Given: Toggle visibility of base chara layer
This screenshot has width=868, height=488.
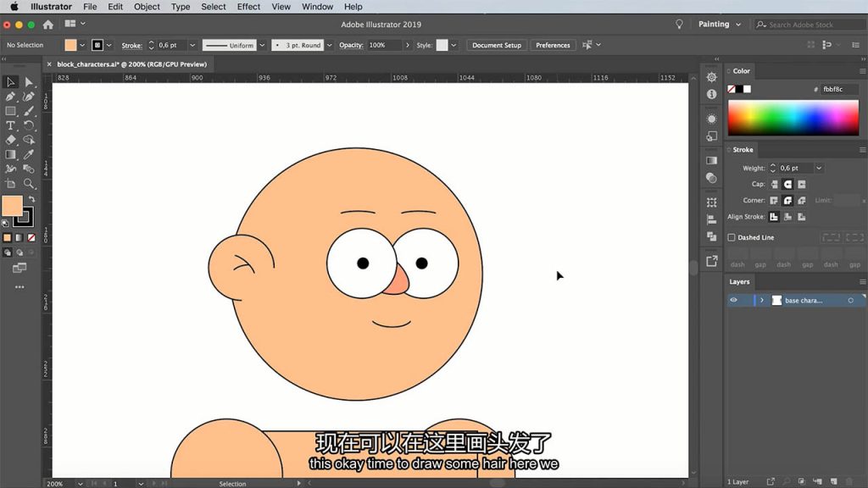Looking at the screenshot, I should [x=733, y=300].
